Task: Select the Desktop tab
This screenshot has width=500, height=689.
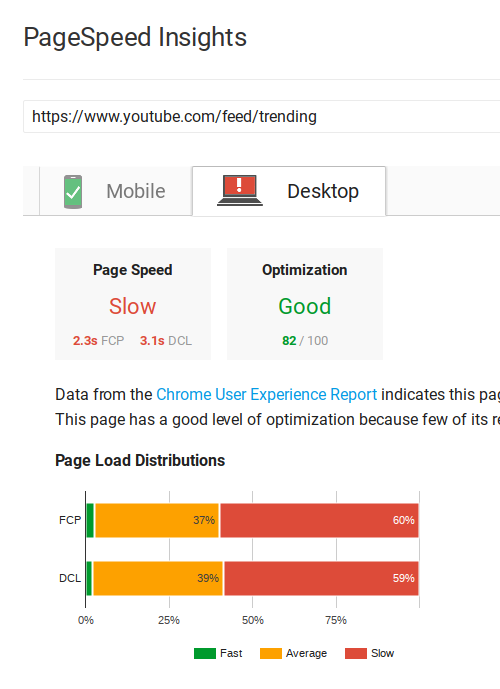Action: point(289,191)
